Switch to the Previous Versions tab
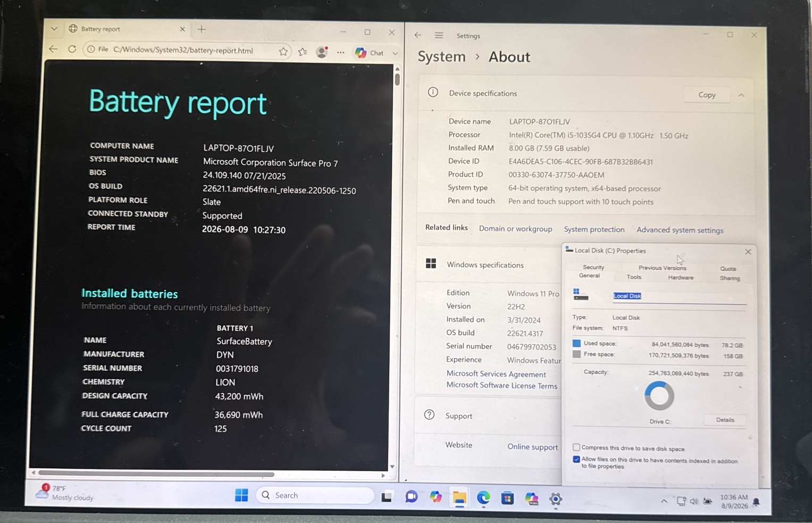Image resolution: width=812 pixels, height=523 pixels. point(662,268)
